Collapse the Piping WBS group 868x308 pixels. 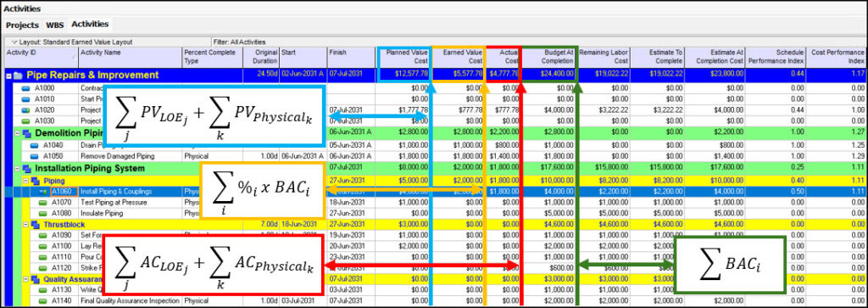[26, 181]
